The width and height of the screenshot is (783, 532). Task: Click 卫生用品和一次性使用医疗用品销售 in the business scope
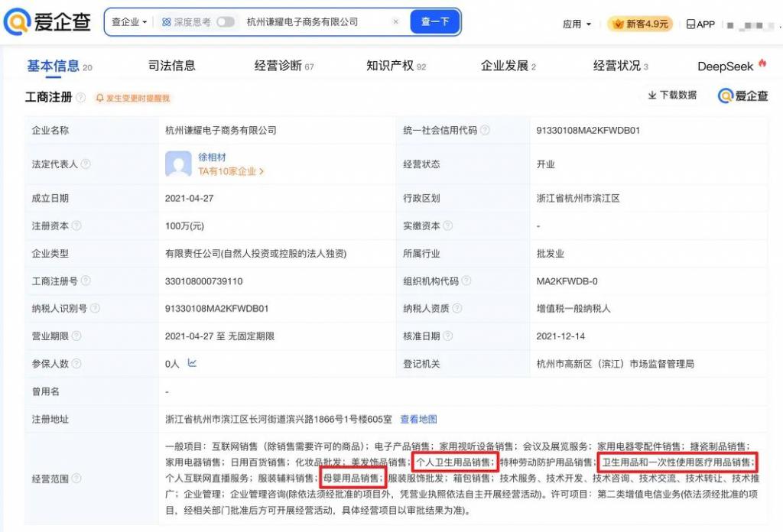676,462
